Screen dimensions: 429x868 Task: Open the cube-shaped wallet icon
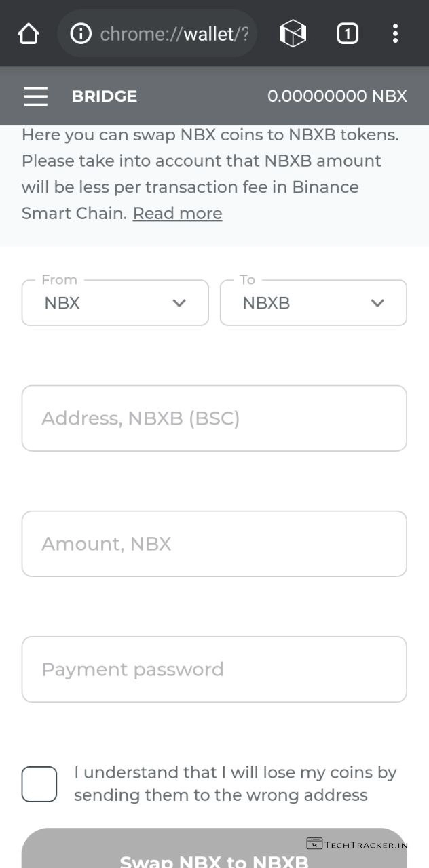[x=293, y=33]
